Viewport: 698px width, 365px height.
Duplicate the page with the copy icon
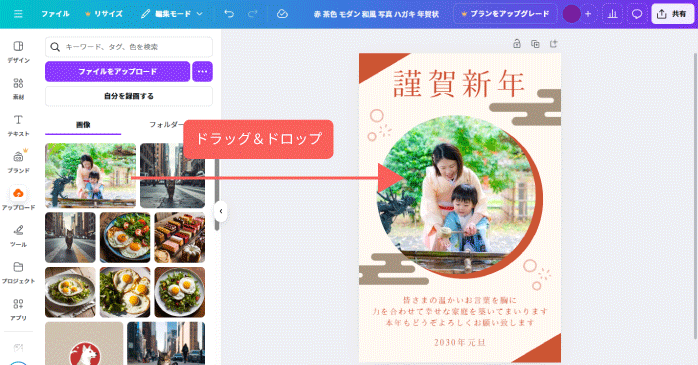pos(535,44)
